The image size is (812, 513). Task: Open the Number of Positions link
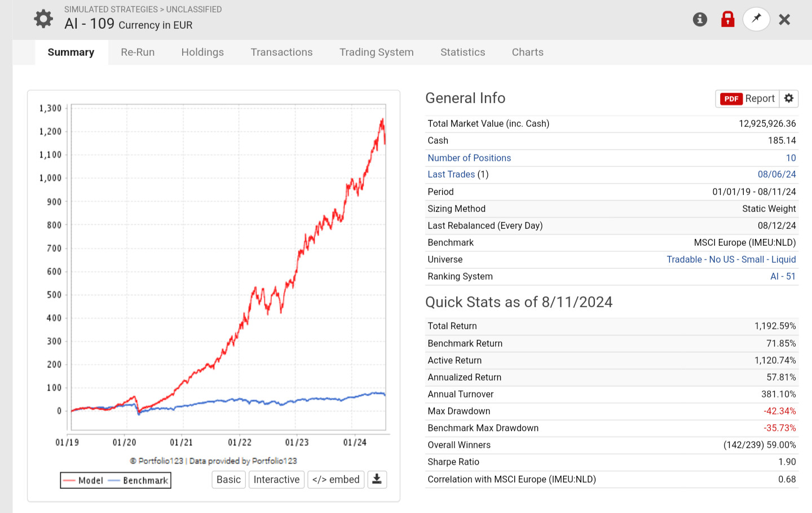[469, 158]
